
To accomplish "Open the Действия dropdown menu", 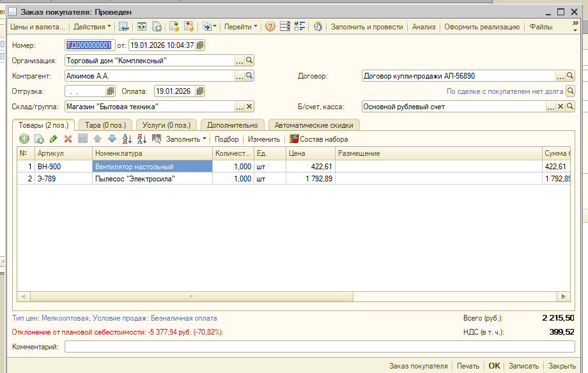I will tap(92, 27).
